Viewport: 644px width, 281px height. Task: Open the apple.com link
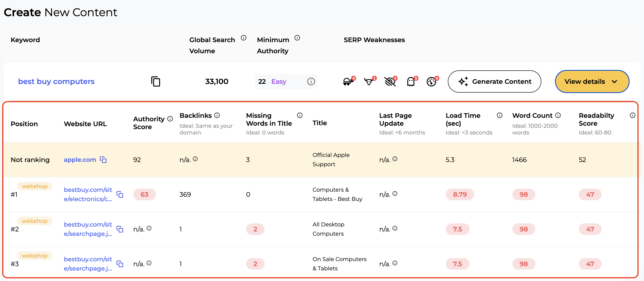point(80,160)
